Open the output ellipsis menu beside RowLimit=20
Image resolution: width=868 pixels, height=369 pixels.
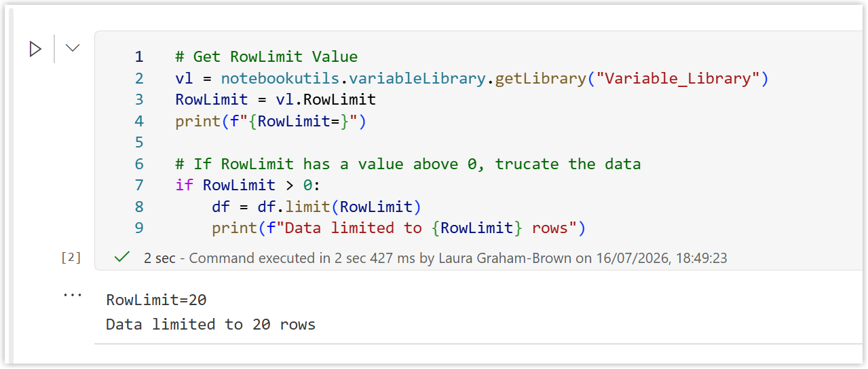[72, 296]
